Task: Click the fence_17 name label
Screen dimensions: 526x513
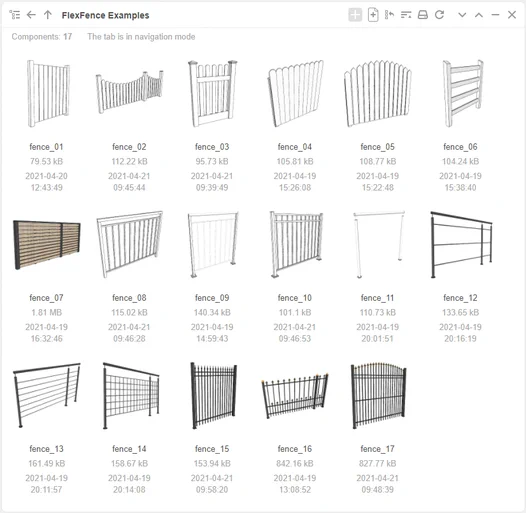Action: 378,449
